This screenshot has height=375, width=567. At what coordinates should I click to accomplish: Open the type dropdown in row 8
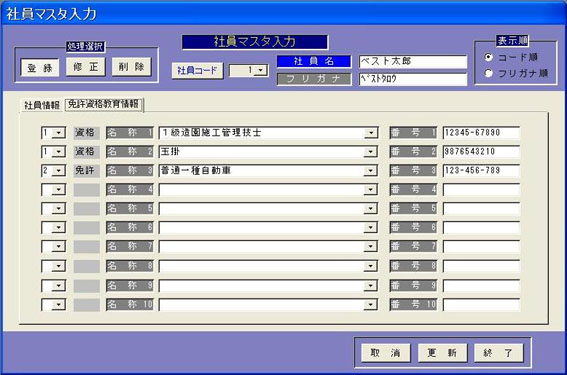tap(59, 267)
